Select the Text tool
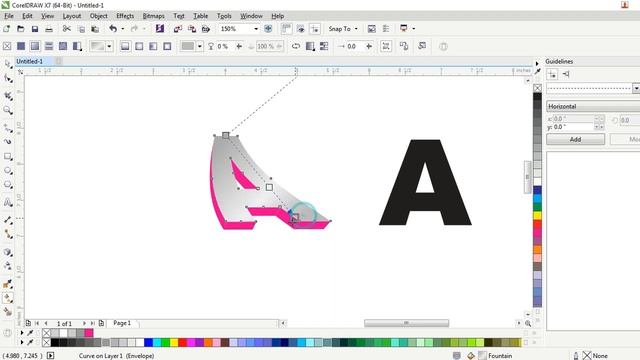The height and width of the screenshot is (360, 640). pyautogui.click(x=8, y=202)
